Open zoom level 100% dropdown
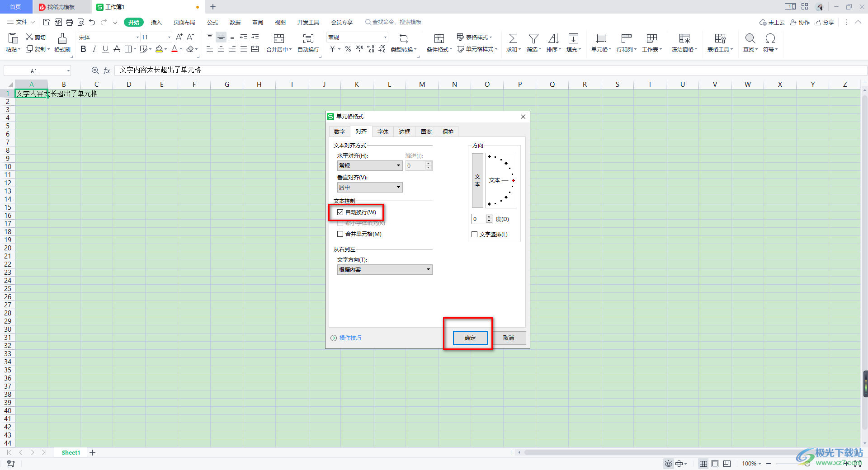This screenshot has width=868, height=470. 751,464
